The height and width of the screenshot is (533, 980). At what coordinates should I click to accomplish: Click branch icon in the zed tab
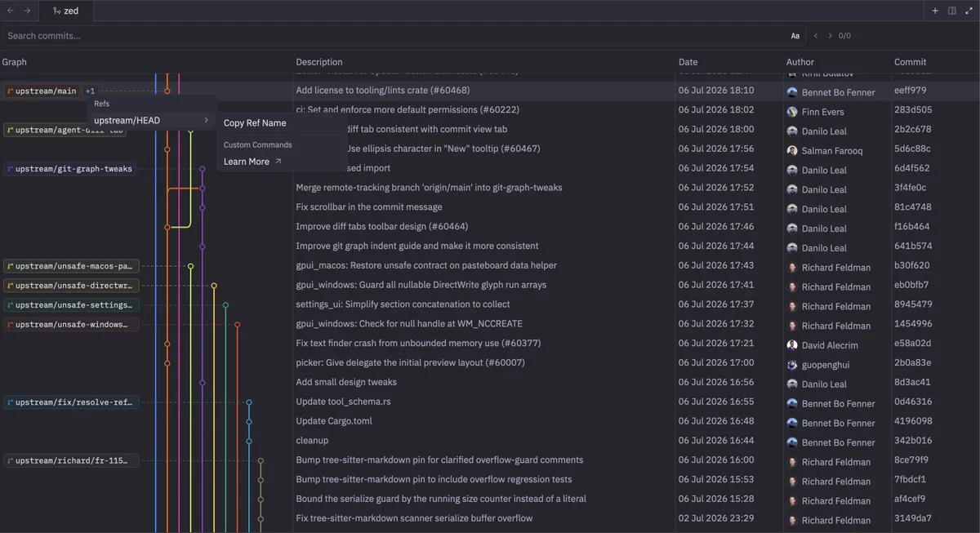(56, 11)
